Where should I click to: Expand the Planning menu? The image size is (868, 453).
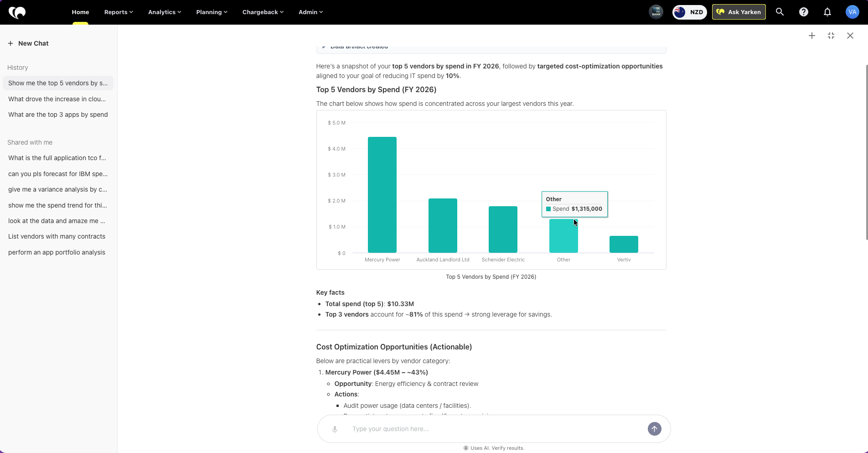click(212, 12)
